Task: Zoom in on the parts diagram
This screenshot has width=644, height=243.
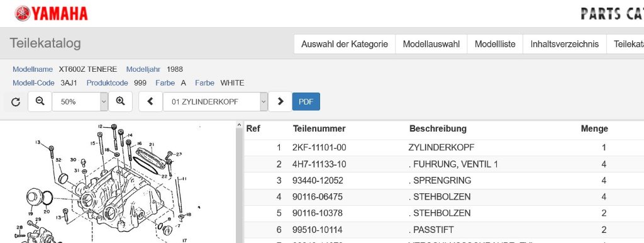Action: pyautogui.click(x=120, y=101)
